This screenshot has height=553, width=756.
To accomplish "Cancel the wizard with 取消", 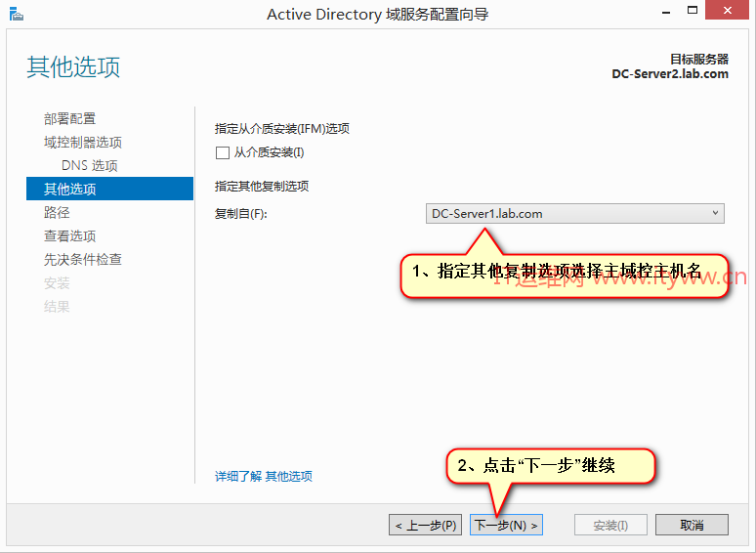I will tap(692, 525).
